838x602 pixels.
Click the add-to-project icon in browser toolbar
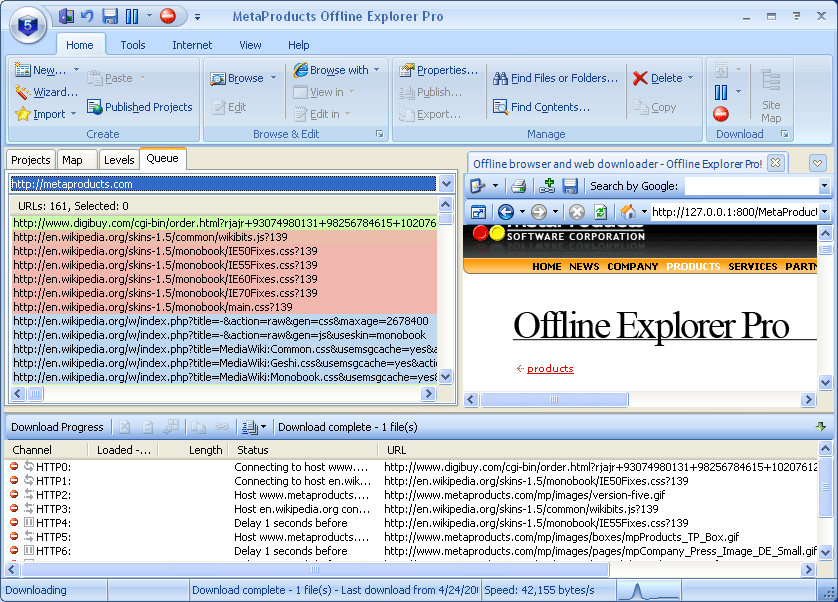tap(547, 186)
